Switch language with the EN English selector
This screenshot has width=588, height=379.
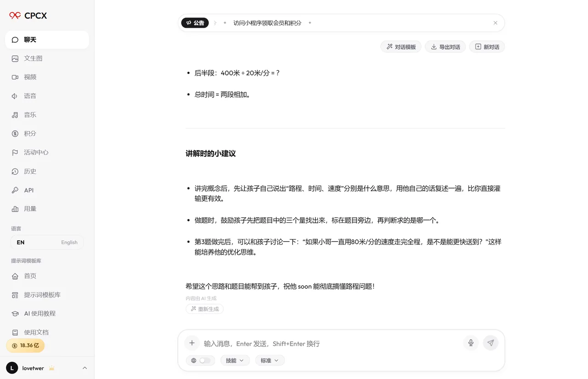coord(47,242)
